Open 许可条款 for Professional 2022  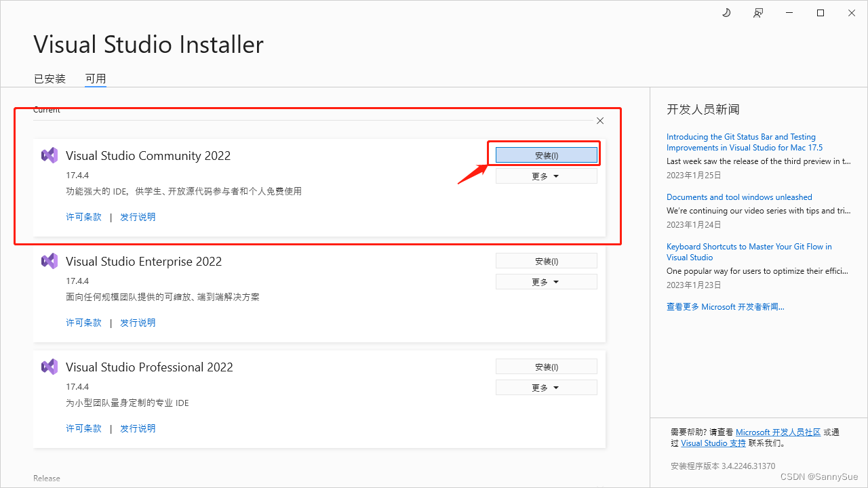tap(83, 428)
